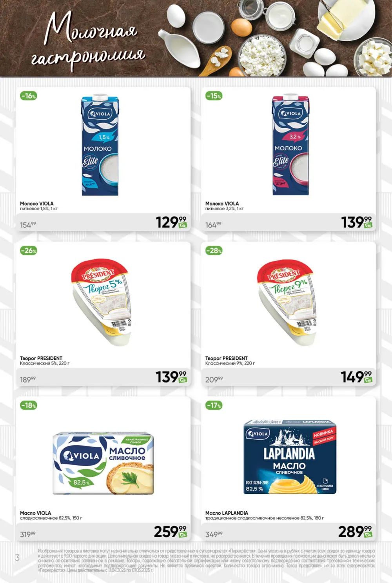392x583 pixels.
Task: Select the Viola butter pack image
Action: (103, 464)
